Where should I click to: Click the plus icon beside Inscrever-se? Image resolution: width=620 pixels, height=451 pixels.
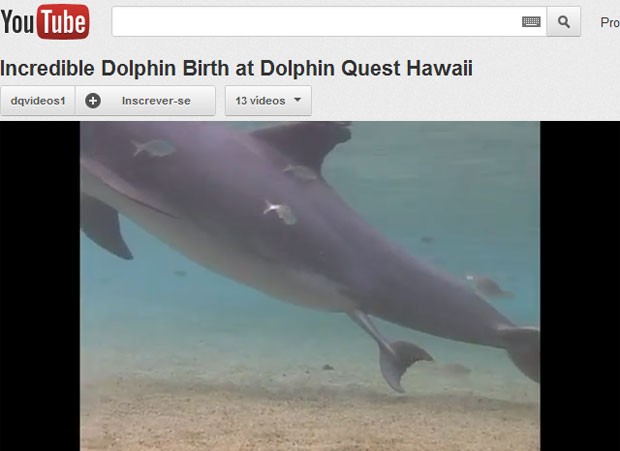[x=93, y=101]
